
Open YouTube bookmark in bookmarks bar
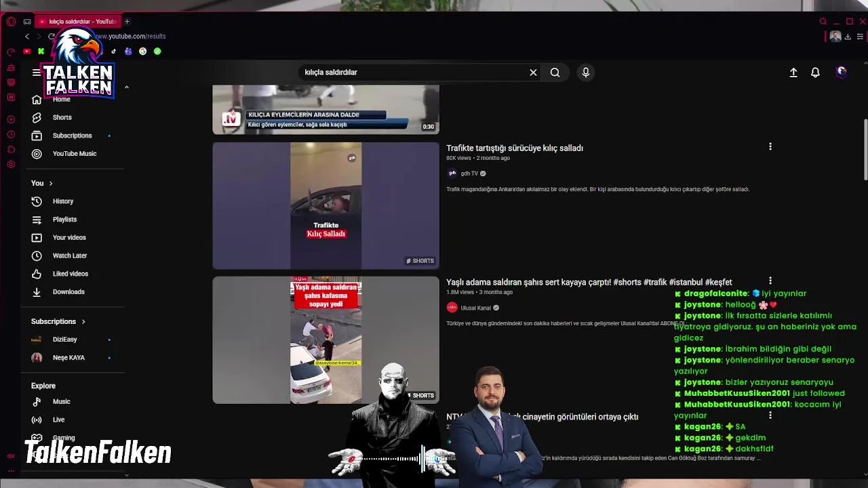[27, 52]
